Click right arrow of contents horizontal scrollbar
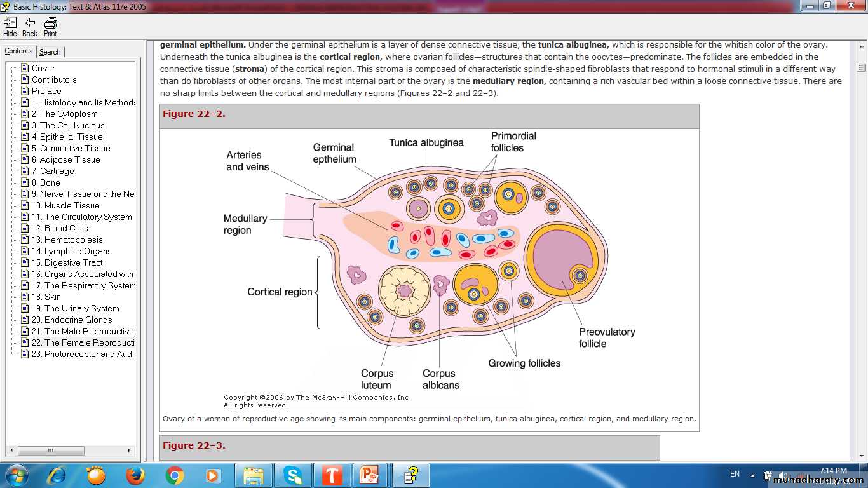 (x=130, y=451)
